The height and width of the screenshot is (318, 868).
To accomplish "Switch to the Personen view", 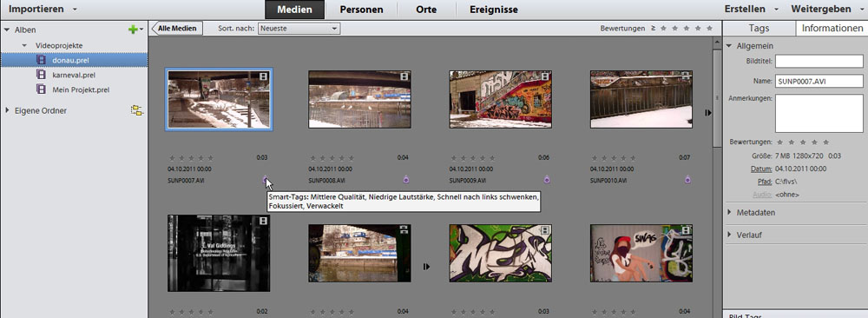I will coord(361,10).
